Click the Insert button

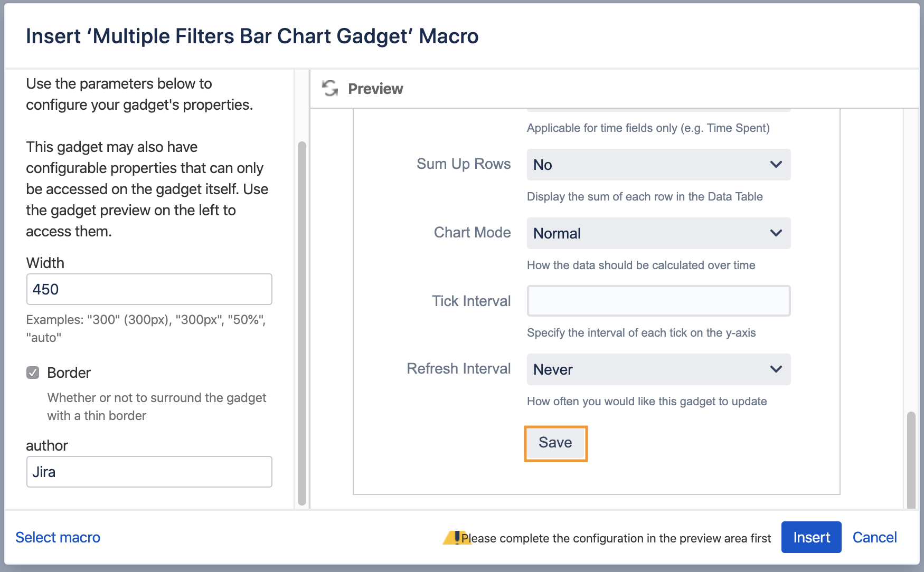811,537
